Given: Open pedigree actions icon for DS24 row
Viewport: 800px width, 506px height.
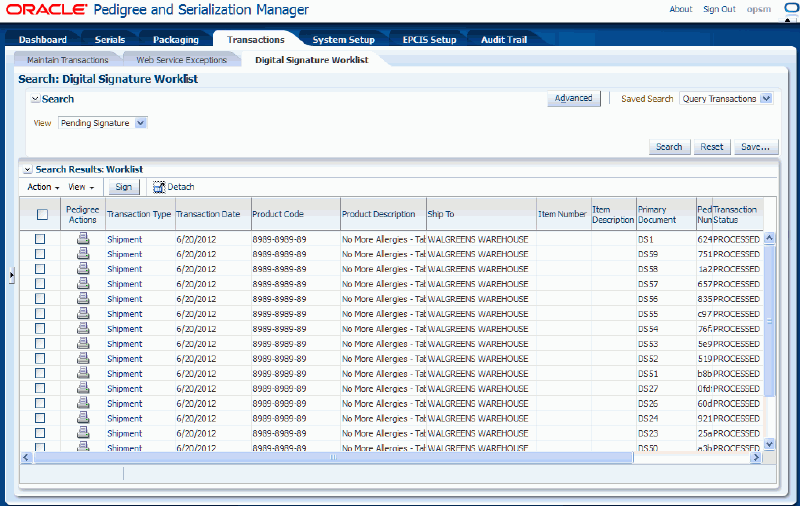Looking at the screenshot, I should [x=83, y=417].
